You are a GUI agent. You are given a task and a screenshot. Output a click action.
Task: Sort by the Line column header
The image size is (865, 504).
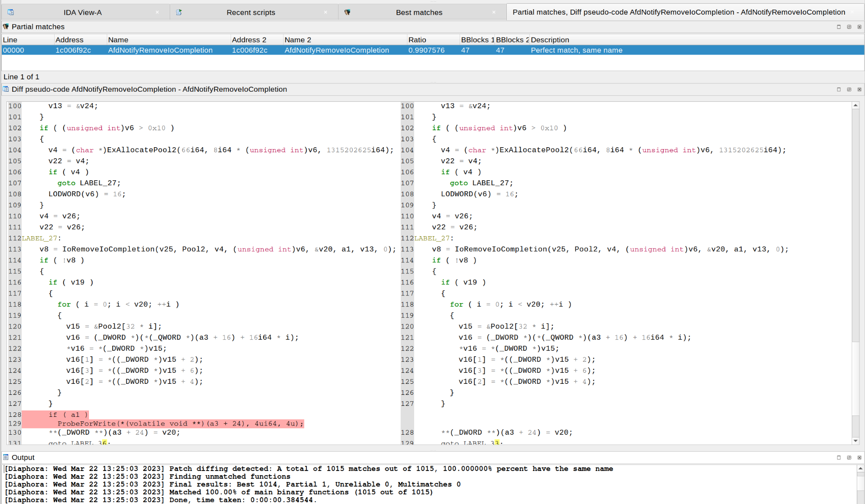click(28, 40)
